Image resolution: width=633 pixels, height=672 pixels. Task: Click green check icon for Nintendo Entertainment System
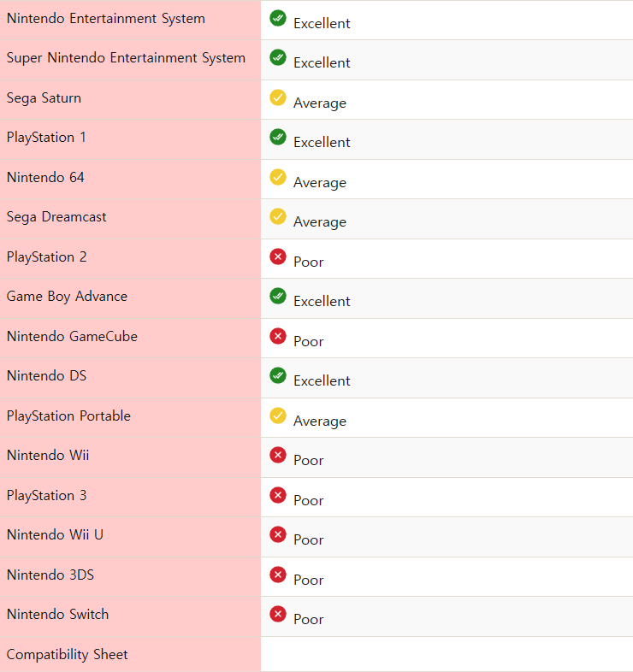[278, 18]
